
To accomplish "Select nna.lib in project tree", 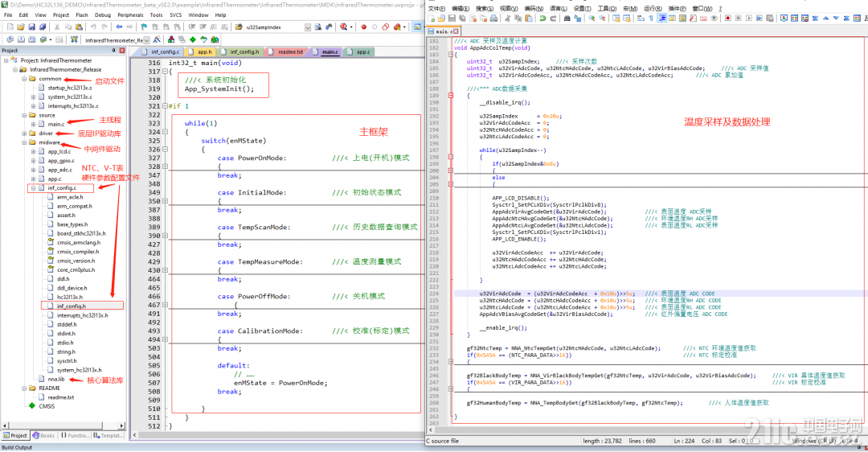I will point(56,379).
